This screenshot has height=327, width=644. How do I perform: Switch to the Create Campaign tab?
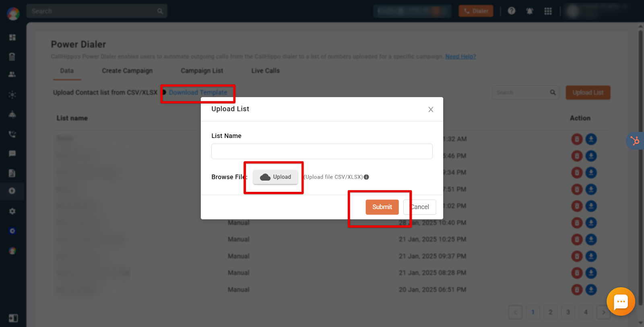[127, 71]
